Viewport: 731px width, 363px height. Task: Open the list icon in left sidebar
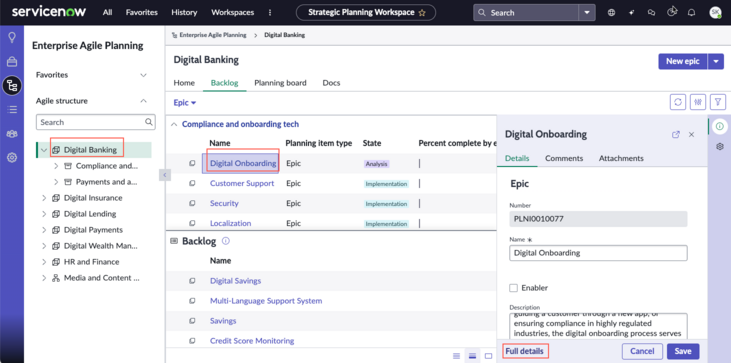click(12, 110)
